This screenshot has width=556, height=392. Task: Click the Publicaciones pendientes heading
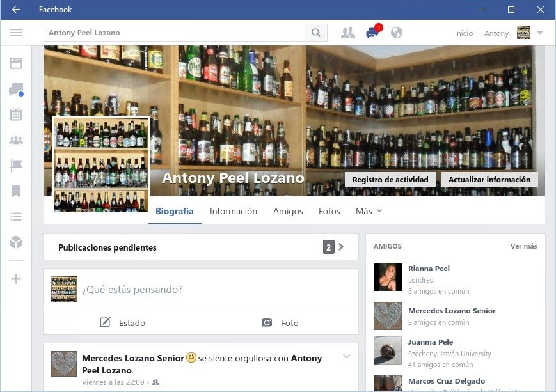(107, 247)
